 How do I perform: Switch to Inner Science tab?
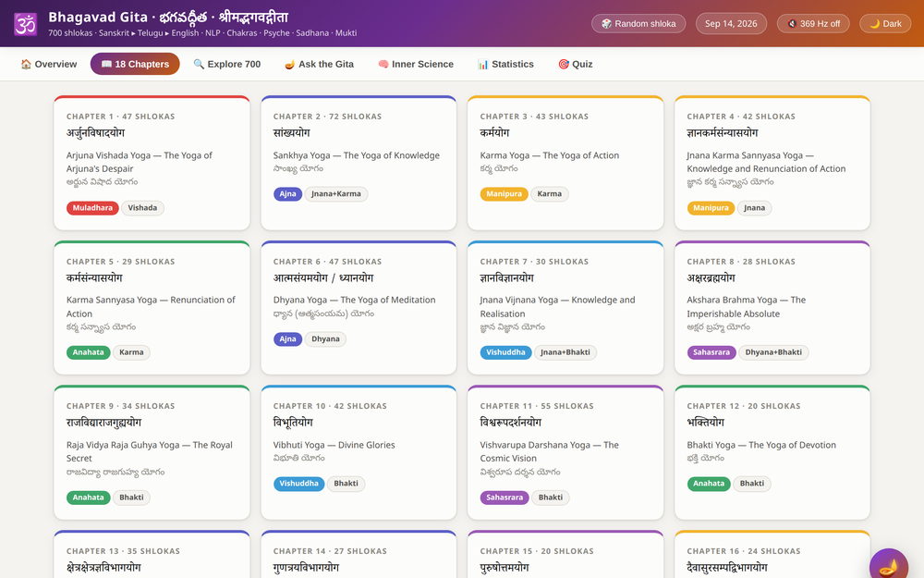pyautogui.click(x=416, y=64)
